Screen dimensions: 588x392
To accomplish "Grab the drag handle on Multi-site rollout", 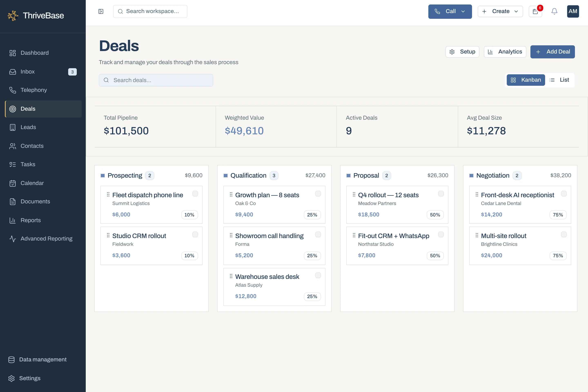I will (x=477, y=235).
